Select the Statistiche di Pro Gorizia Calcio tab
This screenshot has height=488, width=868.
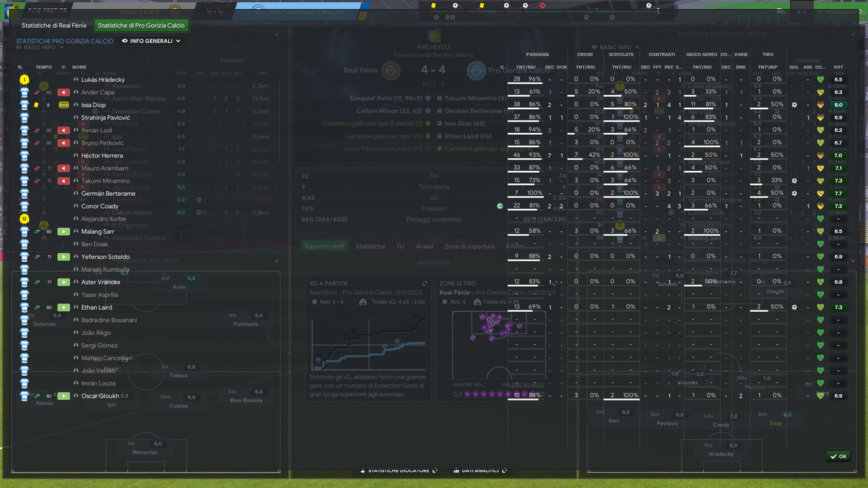coord(141,26)
